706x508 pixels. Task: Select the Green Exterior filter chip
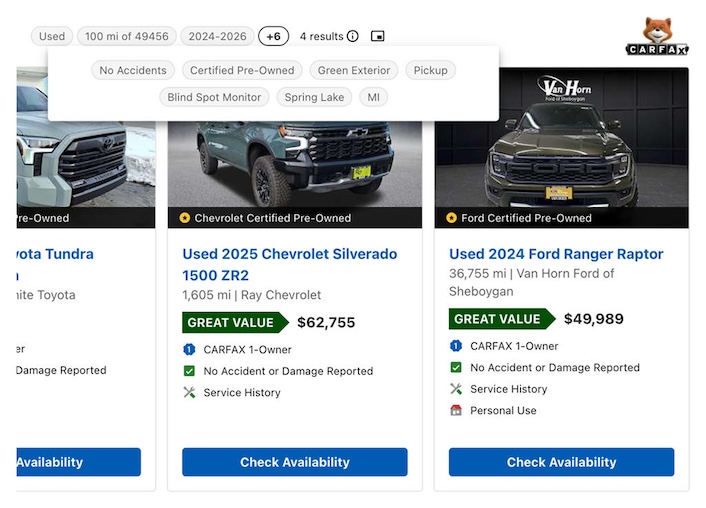(356, 70)
